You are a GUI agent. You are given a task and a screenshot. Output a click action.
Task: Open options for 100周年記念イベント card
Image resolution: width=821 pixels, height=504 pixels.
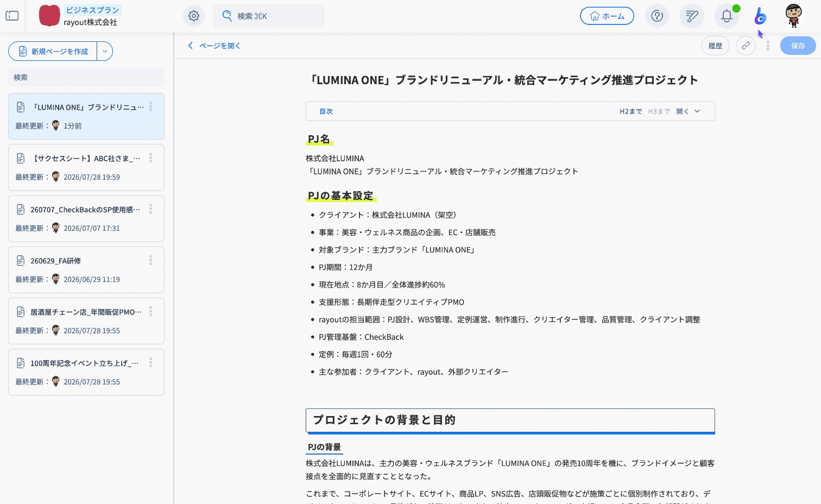pyautogui.click(x=151, y=363)
